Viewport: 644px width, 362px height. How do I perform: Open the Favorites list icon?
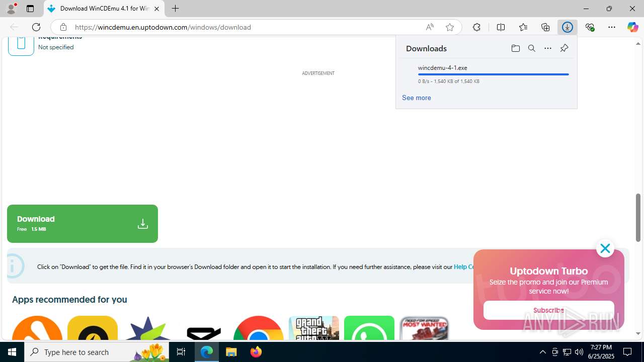[x=523, y=27]
